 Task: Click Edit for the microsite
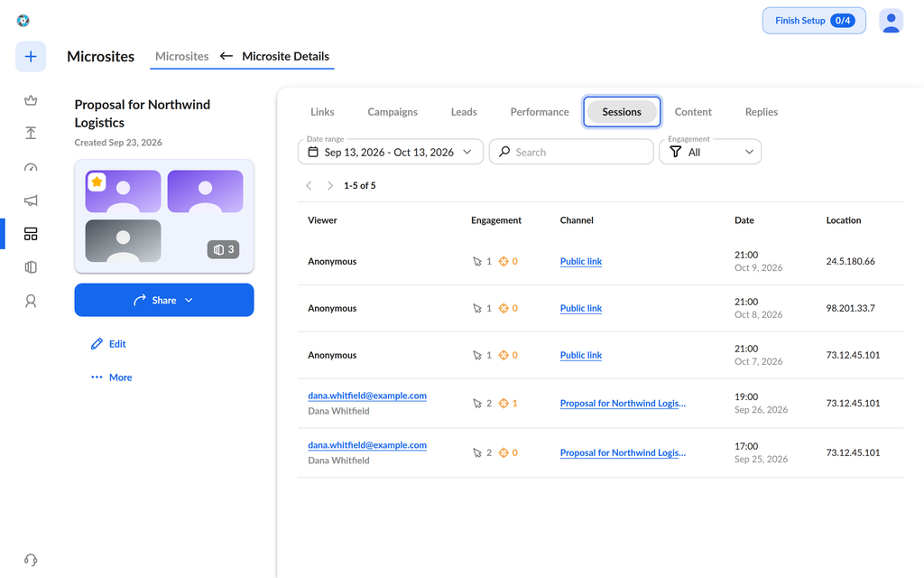[108, 344]
